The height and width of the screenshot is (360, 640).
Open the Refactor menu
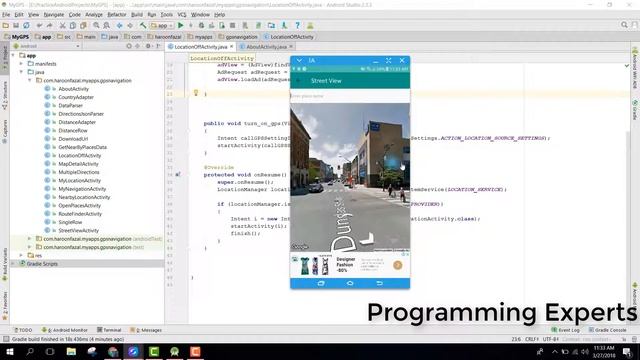click(117, 15)
